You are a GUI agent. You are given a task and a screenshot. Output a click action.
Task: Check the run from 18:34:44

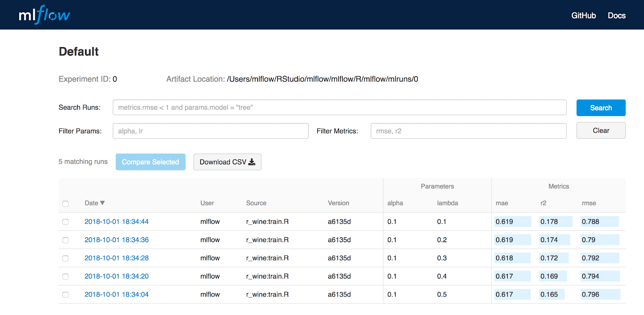click(66, 222)
